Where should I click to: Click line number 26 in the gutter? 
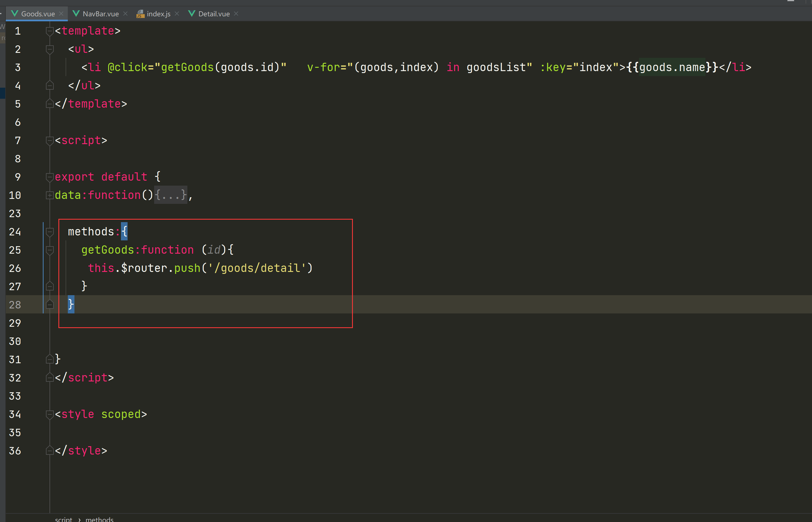(x=15, y=268)
